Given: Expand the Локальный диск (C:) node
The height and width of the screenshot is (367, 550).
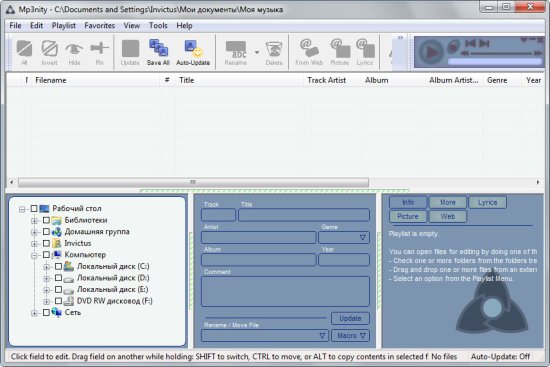Looking at the screenshot, I should coord(46,267).
